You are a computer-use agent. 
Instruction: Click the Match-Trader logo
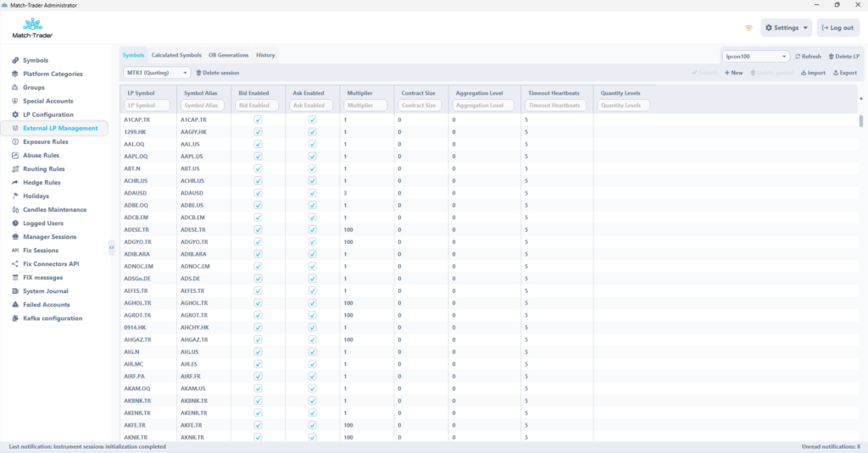[31, 29]
